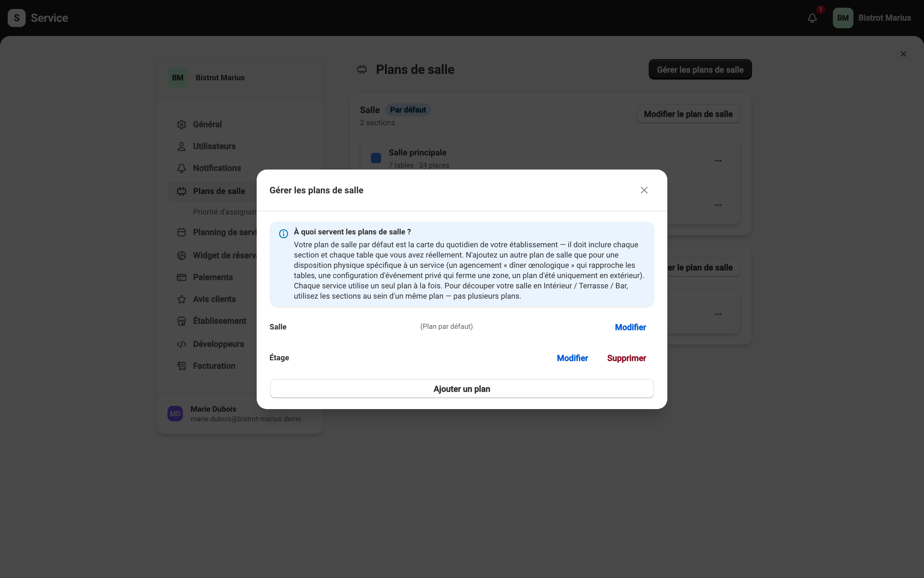Select Général in settings menu

207,124
